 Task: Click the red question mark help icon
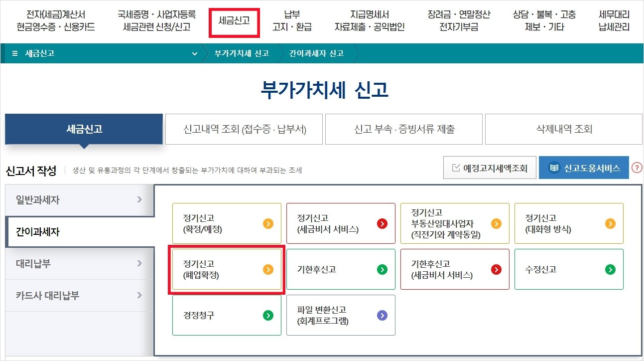(636, 168)
